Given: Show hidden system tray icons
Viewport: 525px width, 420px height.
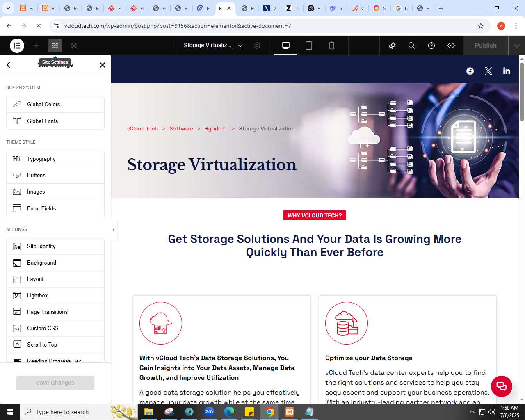Looking at the screenshot, I should [x=472, y=412].
